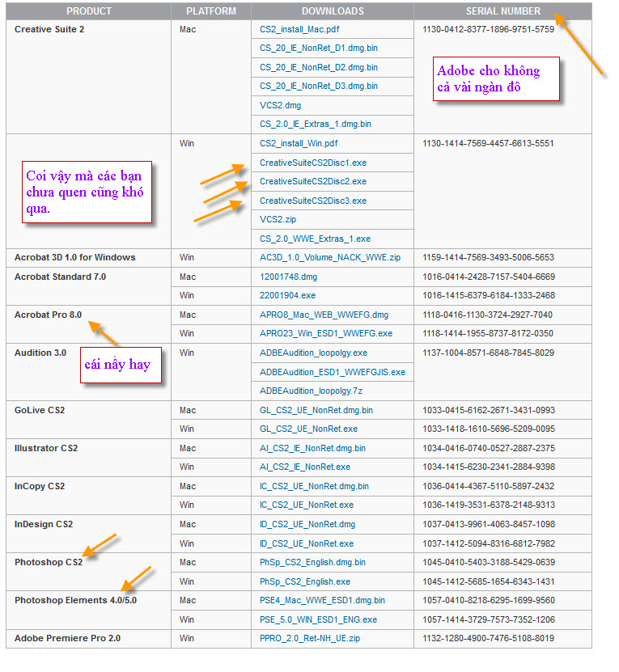Download AI_CS2_IE_NonRet.dmg.bin
Viewport: 619px width, 672px height.
click(x=312, y=449)
